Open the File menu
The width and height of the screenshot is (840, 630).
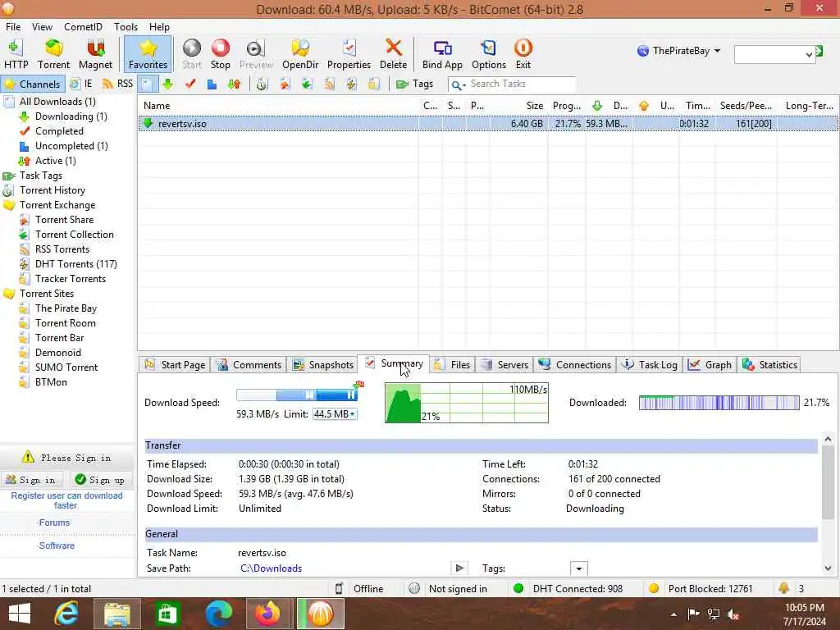point(13,27)
